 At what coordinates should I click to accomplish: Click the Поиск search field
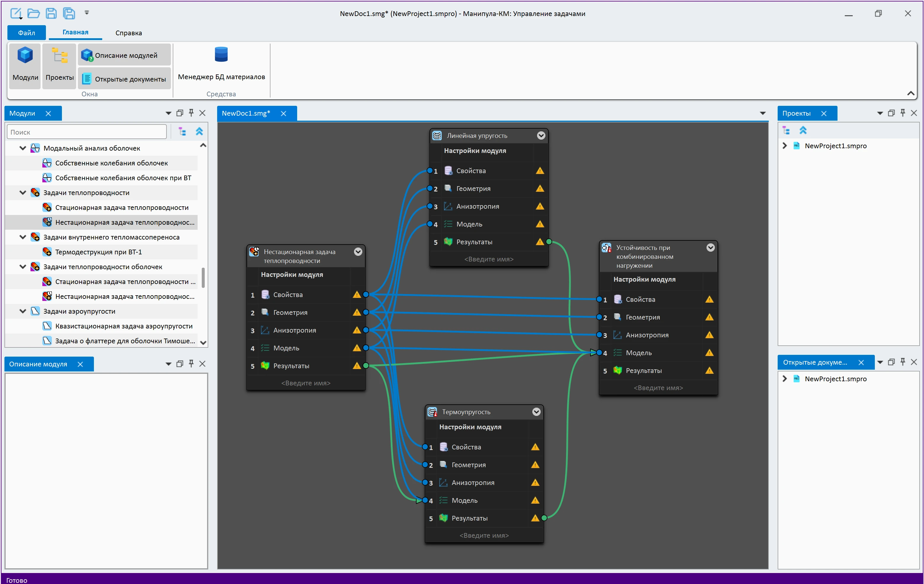(x=87, y=132)
